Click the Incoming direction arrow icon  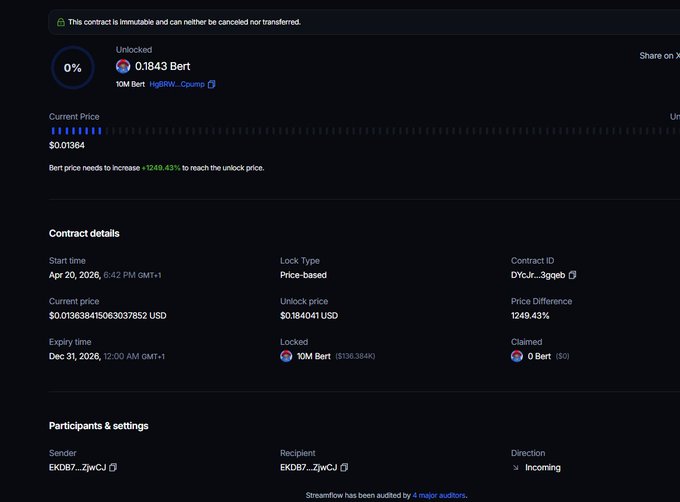point(516,468)
